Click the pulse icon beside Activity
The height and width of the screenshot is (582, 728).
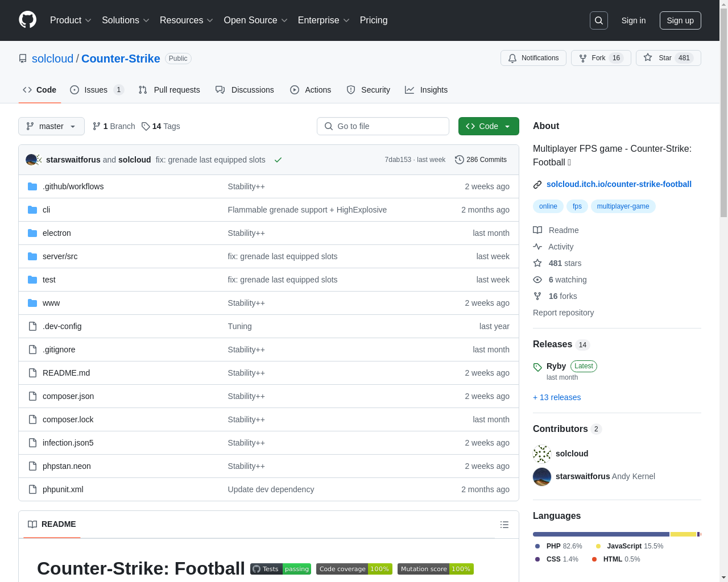tap(537, 247)
